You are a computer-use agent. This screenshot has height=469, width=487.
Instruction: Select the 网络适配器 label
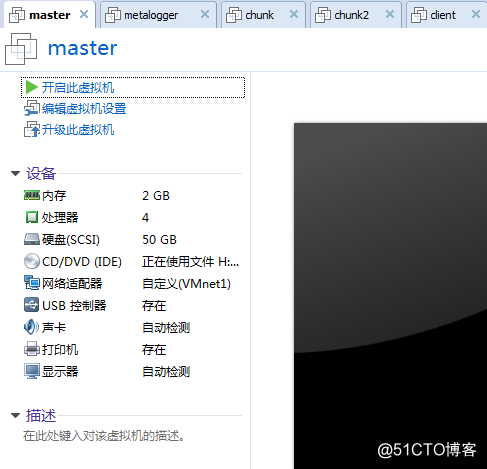coord(72,284)
